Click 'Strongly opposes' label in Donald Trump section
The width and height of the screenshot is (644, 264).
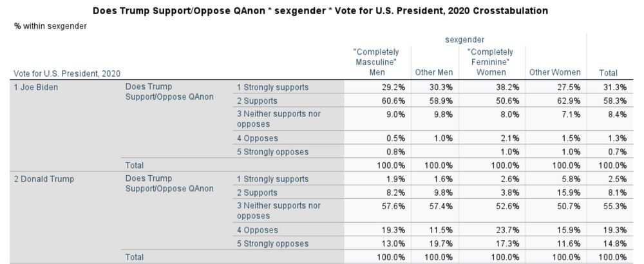click(272, 244)
